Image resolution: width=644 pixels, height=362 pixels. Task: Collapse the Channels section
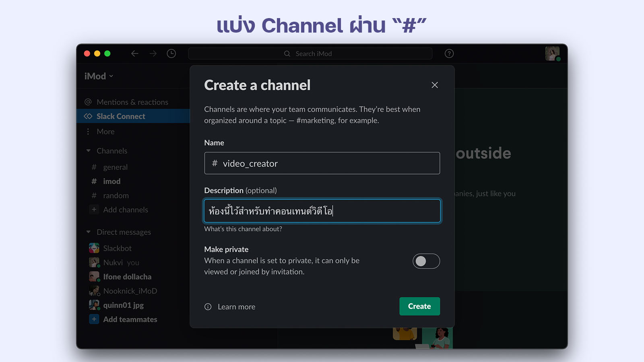[x=89, y=151]
